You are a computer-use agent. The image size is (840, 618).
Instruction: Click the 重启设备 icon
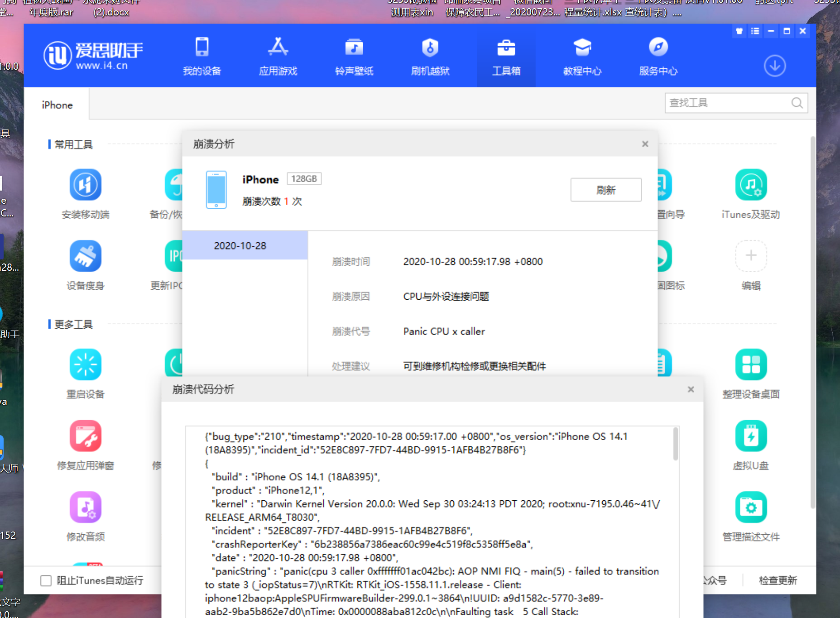click(85, 365)
